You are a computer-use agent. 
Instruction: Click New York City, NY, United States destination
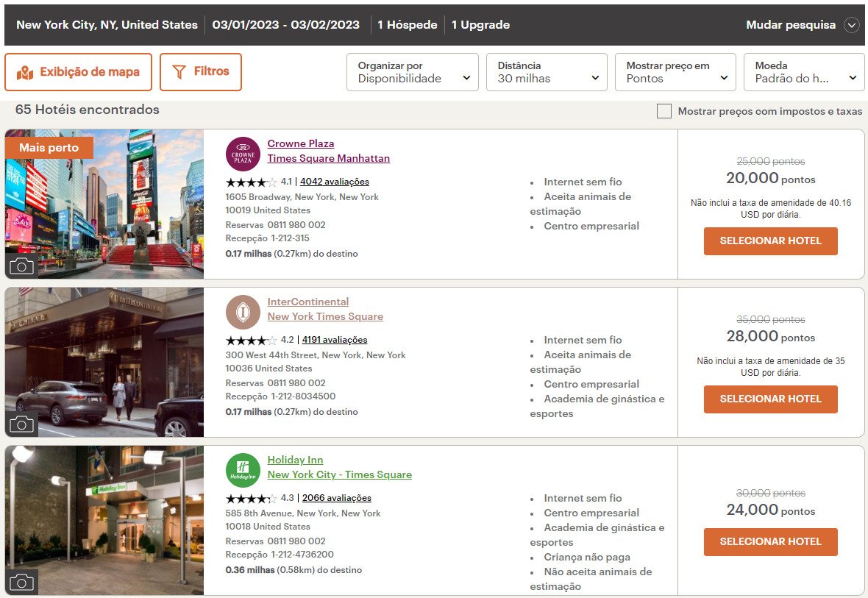[107, 25]
